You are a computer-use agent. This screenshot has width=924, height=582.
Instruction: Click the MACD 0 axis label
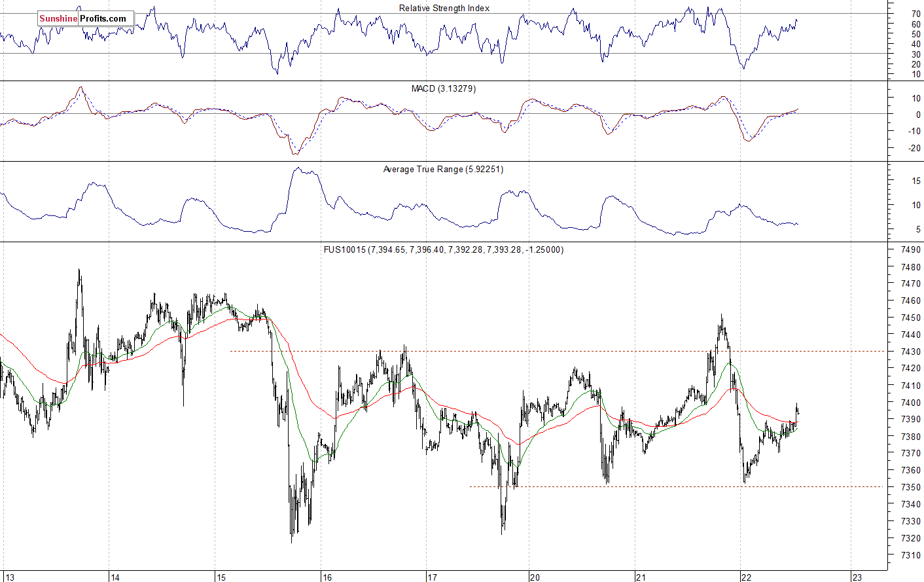tap(918, 115)
